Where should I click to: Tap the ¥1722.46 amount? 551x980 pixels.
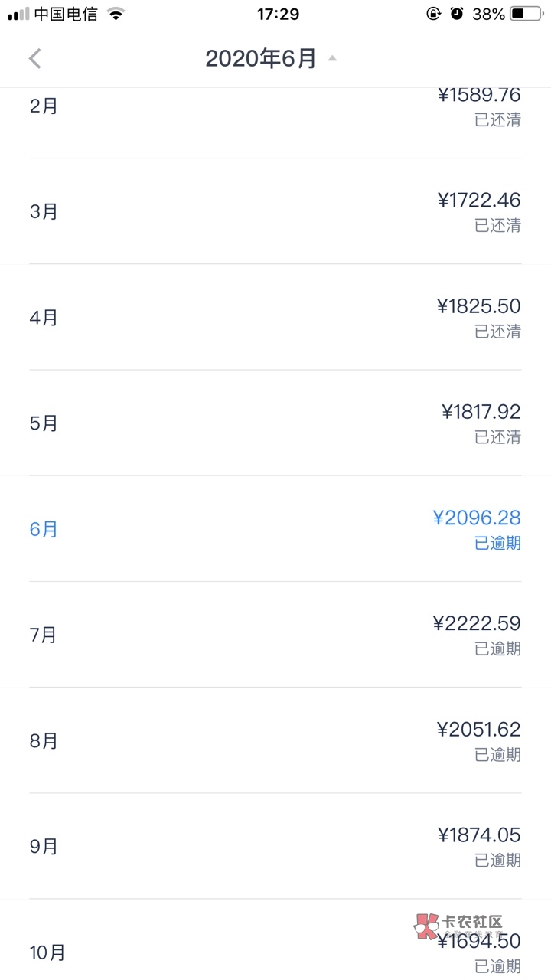[x=479, y=201]
